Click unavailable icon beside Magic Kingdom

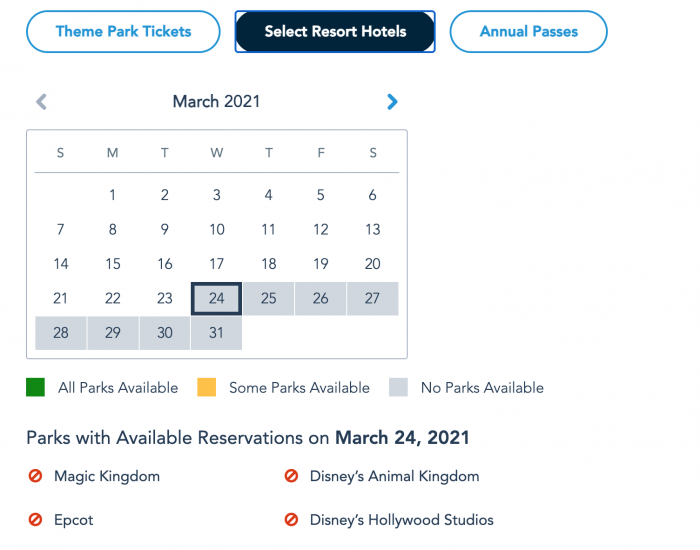(35, 476)
